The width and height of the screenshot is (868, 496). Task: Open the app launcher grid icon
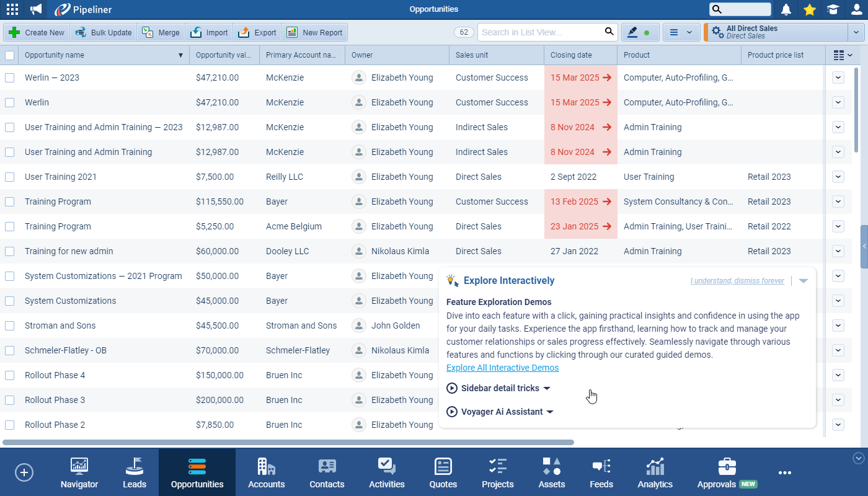12,9
